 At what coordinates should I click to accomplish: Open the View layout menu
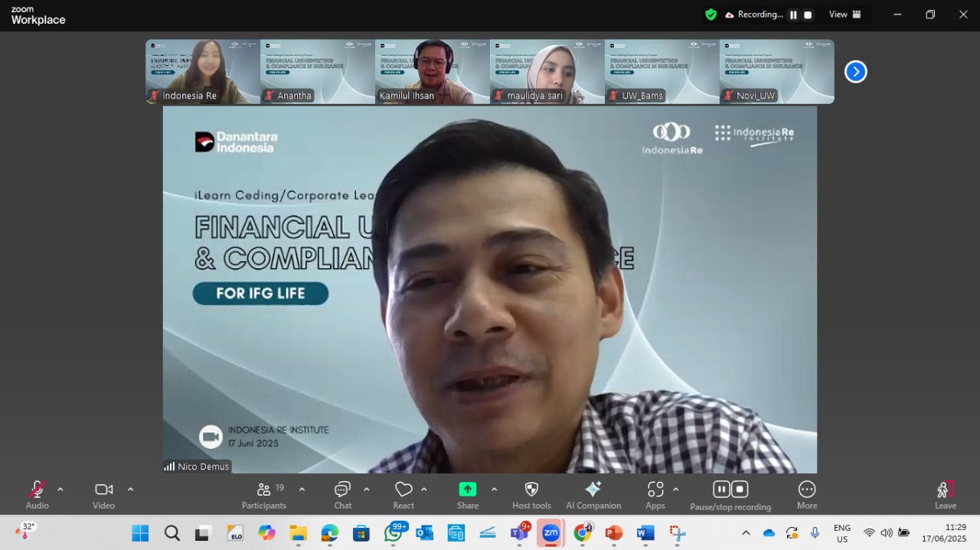click(845, 15)
